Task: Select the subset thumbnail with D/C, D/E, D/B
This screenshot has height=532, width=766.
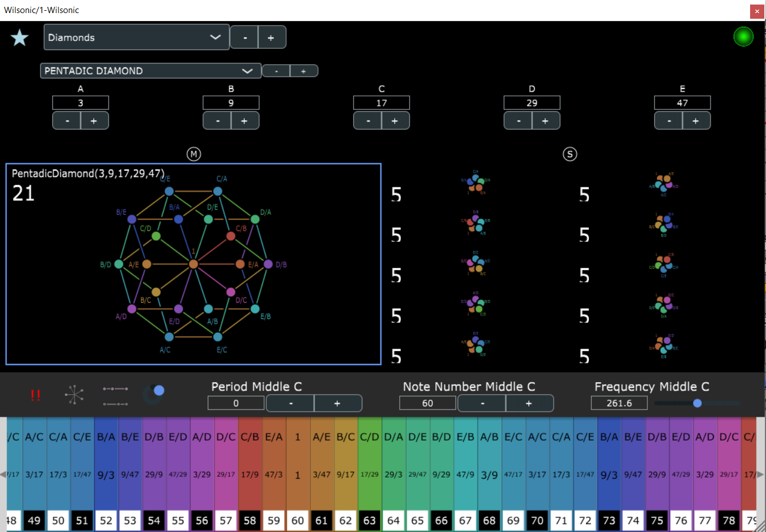Action: coord(663,305)
